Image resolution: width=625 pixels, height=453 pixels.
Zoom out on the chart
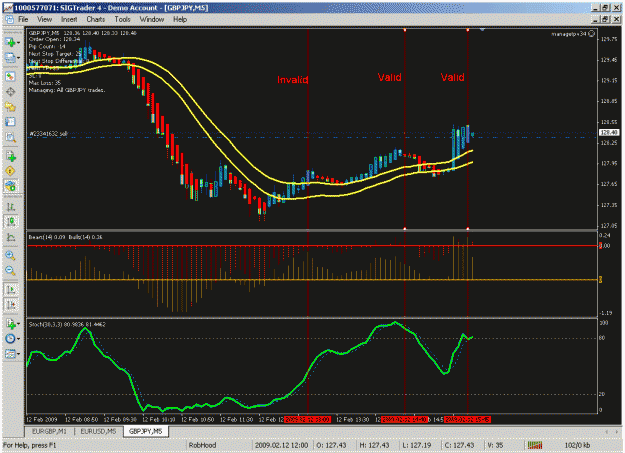(10, 271)
